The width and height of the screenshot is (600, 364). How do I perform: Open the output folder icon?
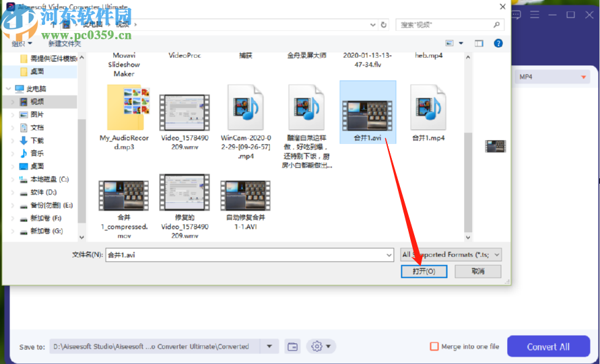point(293,347)
